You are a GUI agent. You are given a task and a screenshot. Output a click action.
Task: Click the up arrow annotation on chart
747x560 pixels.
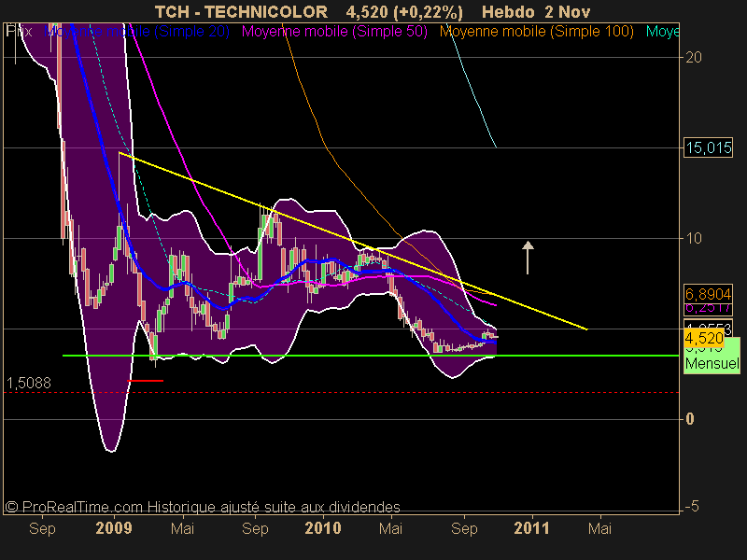tap(528, 258)
